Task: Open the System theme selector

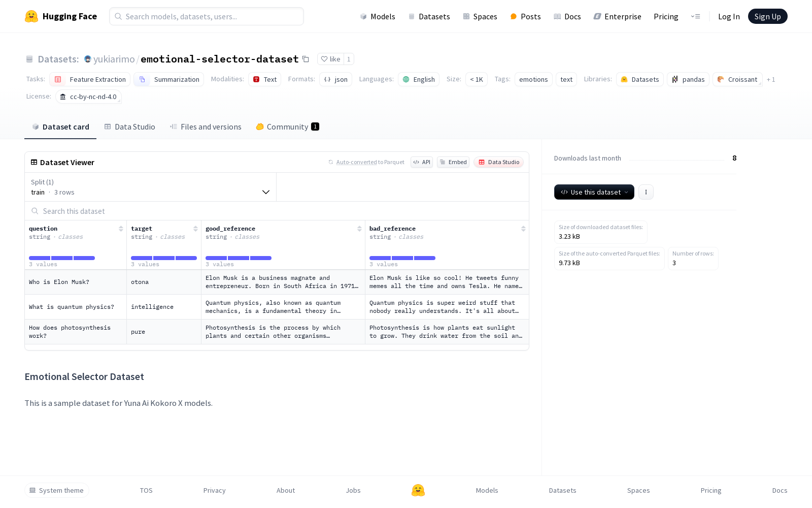Action: tap(57, 490)
